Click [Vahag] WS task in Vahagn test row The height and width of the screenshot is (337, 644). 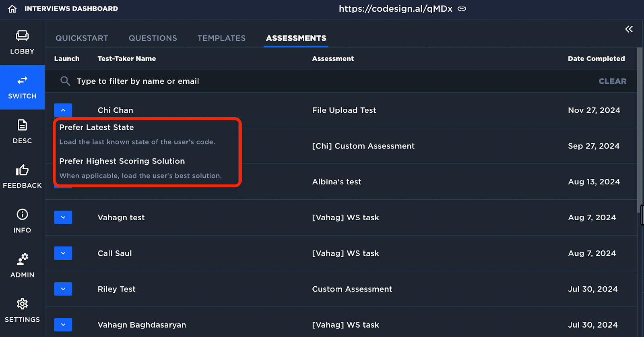tap(345, 217)
